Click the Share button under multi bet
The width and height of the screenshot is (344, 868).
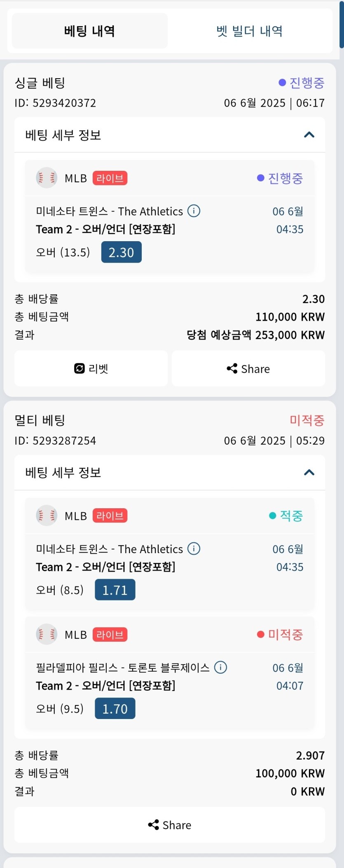pos(170,825)
